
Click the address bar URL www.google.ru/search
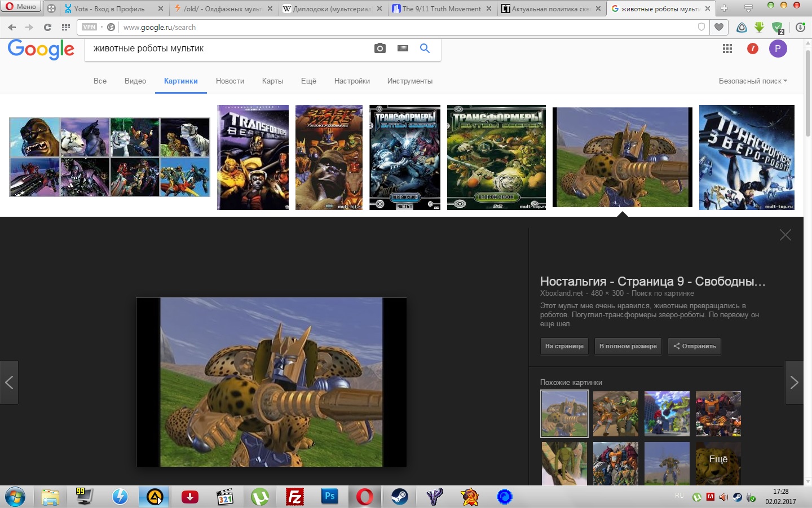coord(160,27)
